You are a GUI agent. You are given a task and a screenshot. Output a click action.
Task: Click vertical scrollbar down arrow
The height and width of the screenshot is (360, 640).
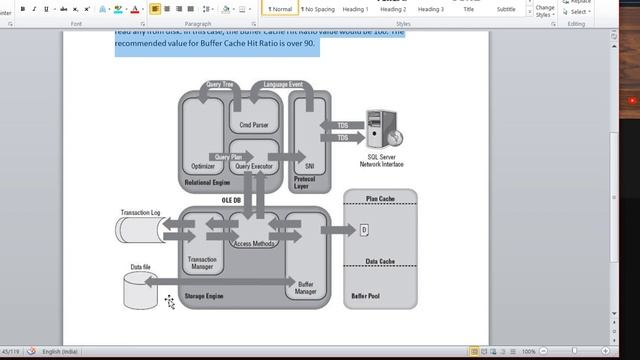click(614, 313)
